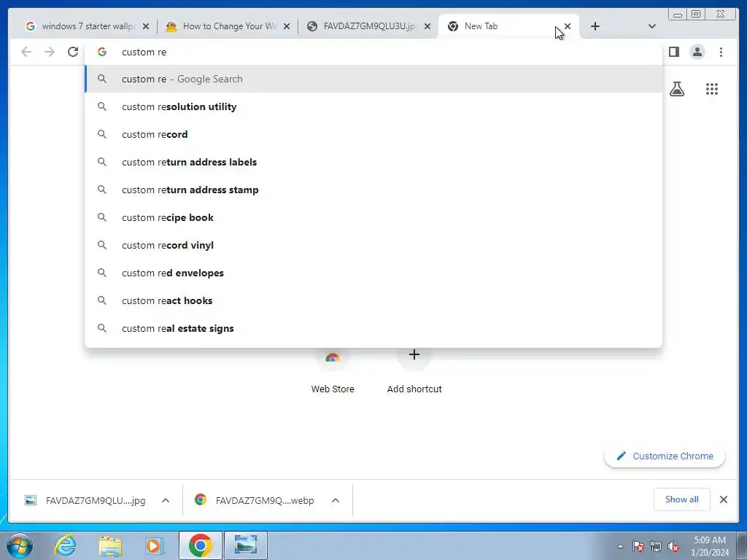Select 'custom red envelopes' suggestion
Viewport: 747px width, 560px height.
[373, 273]
